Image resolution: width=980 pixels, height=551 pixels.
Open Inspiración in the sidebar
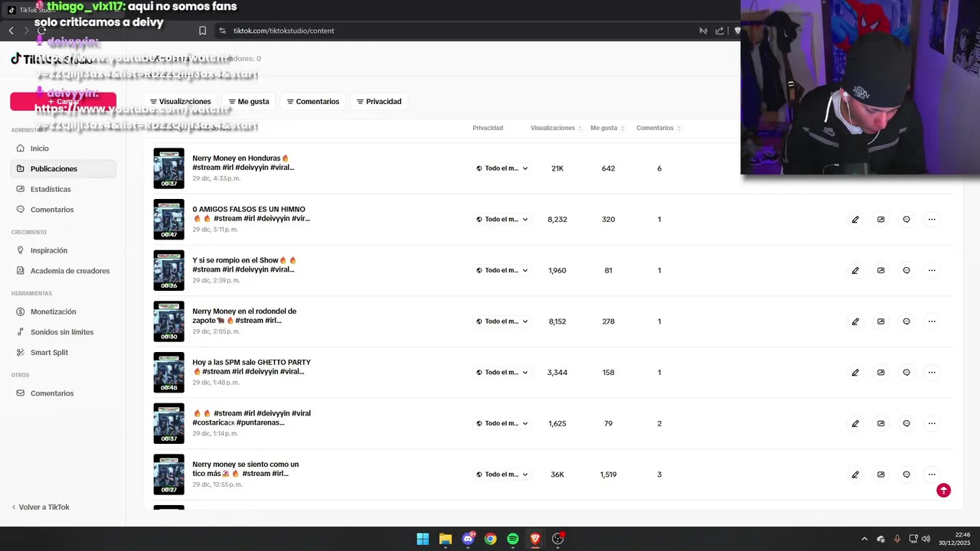coord(63,250)
